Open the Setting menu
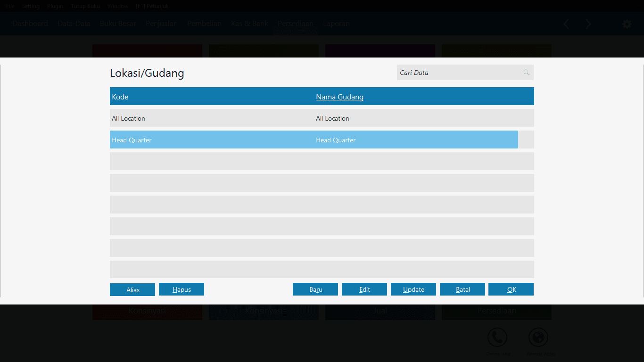Image resolution: width=644 pixels, height=362 pixels. [x=31, y=6]
